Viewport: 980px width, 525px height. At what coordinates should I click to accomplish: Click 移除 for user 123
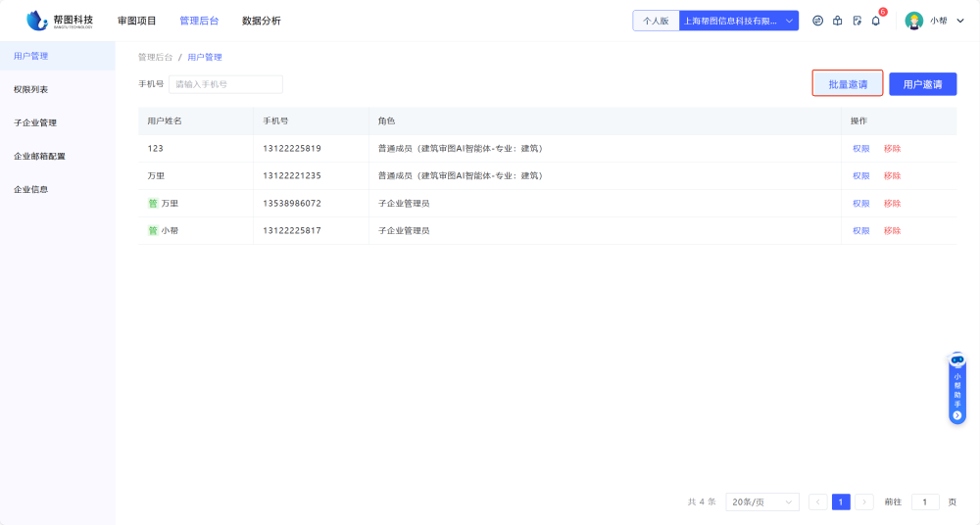click(x=892, y=149)
